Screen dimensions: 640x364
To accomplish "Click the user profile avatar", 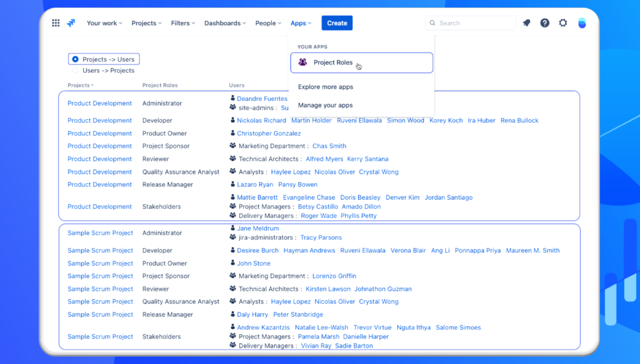I will tap(582, 23).
